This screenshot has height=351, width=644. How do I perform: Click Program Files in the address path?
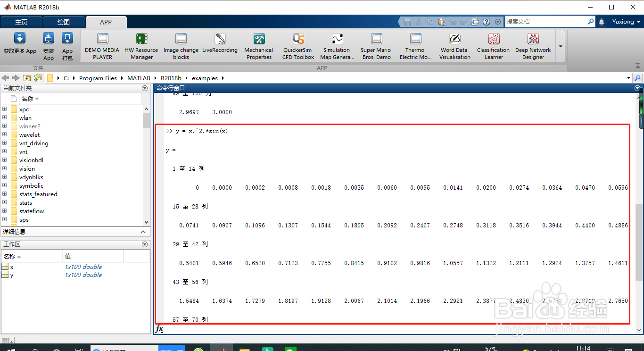[x=98, y=78]
